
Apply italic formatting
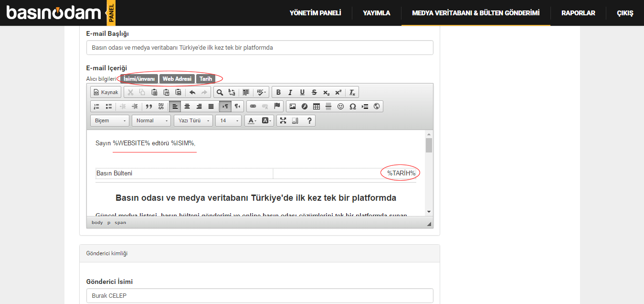[290, 92]
